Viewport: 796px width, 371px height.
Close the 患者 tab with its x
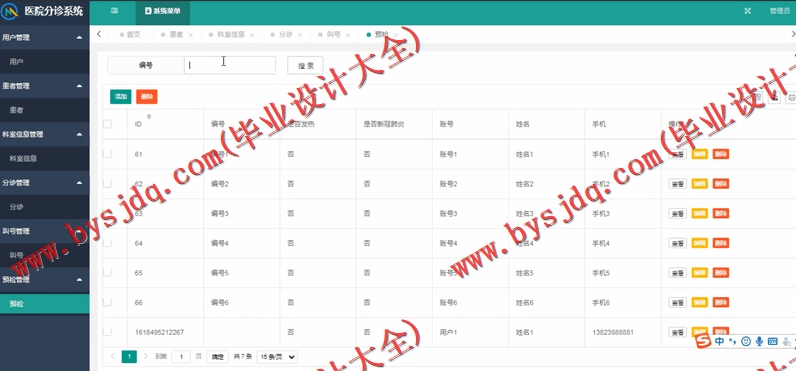coord(190,35)
